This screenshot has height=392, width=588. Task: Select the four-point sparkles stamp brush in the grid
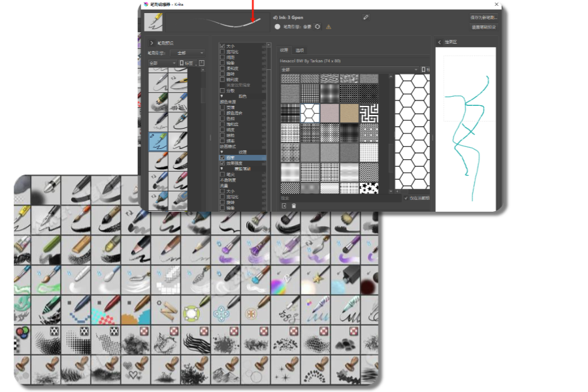point(286,370)
